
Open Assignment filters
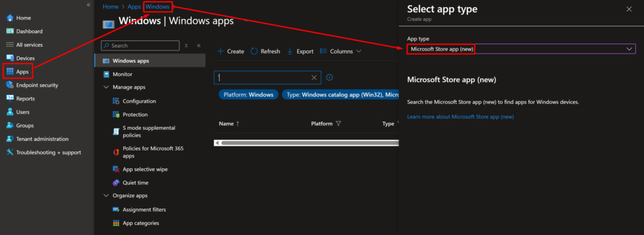(x=144, y=210)
